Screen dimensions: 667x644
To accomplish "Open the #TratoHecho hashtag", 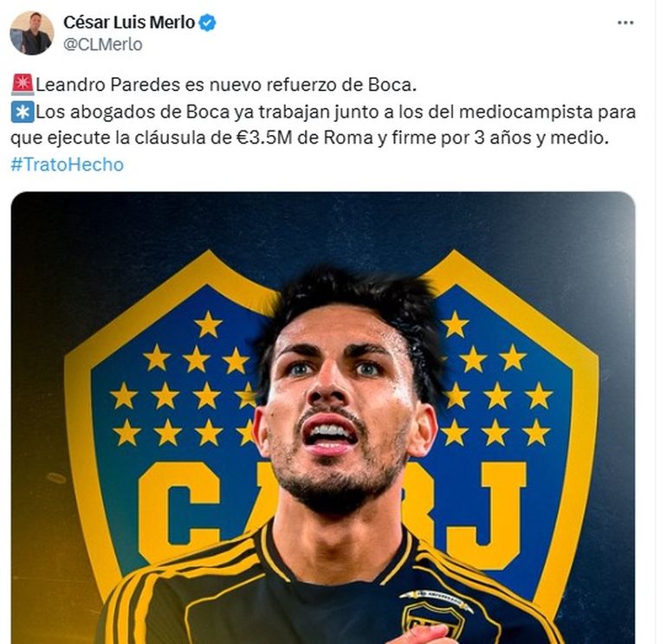I will [68, 164].
